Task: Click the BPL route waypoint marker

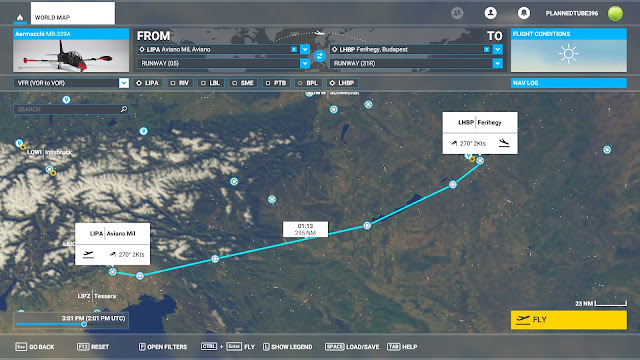Action: click(453, 184)
